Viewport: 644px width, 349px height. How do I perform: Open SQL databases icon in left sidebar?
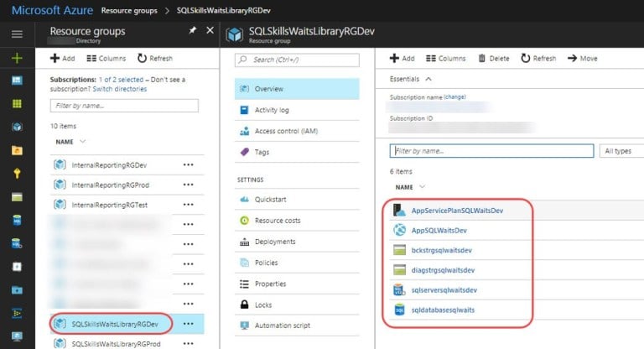click(x=17, y=221)
